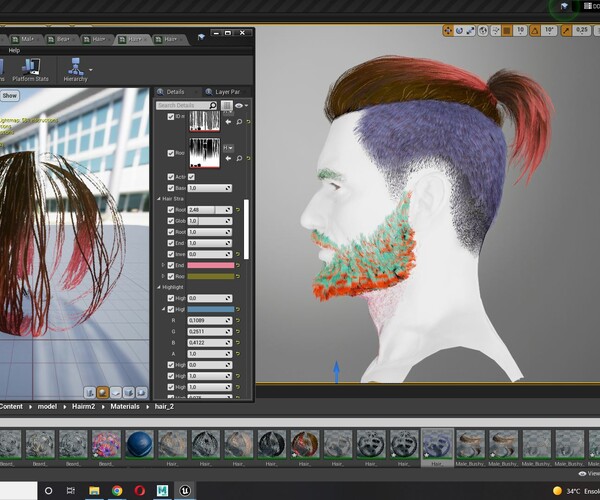Image resolution: width=600 pixels, height=500 pixels.
Task: Open File Explorer from taskbar
Action: pyautogui.click(x=94, y=490)
